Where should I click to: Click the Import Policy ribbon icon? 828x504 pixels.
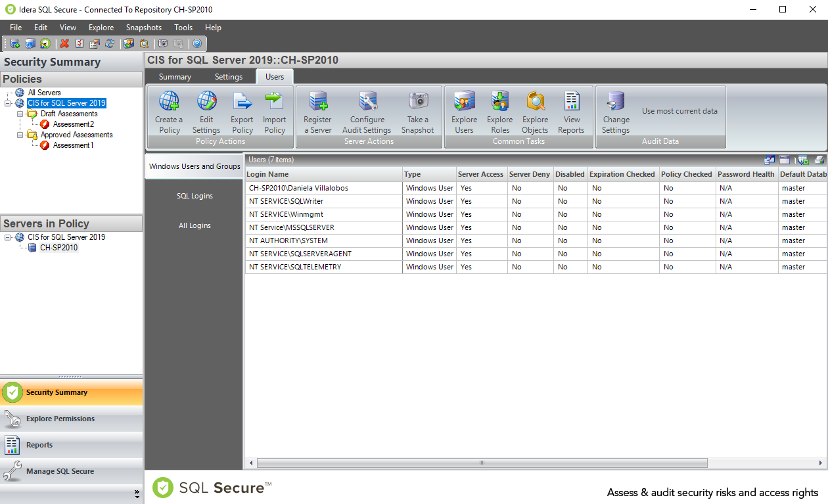tap(274, 112)
